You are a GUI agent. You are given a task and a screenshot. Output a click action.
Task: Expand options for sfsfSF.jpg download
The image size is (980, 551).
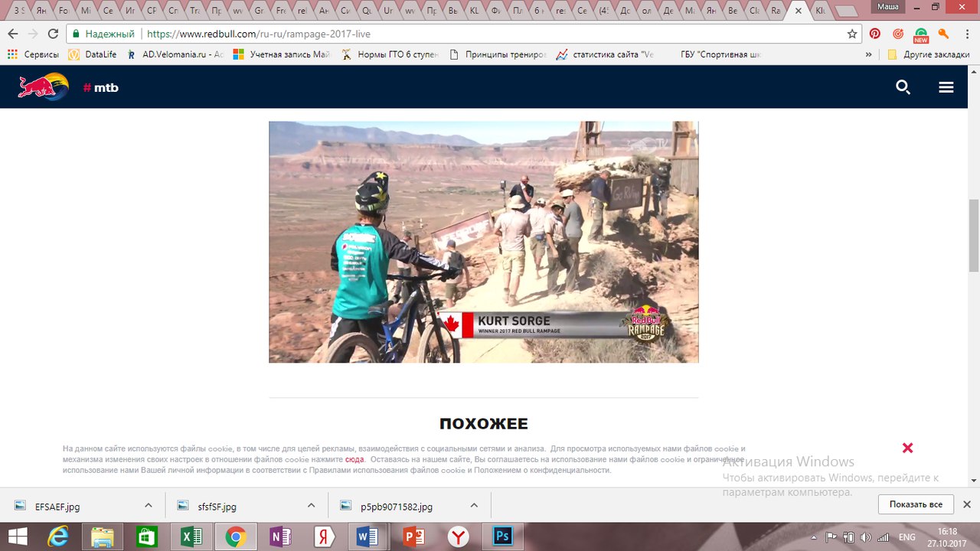pyautogui.click(x=312, y=505)
